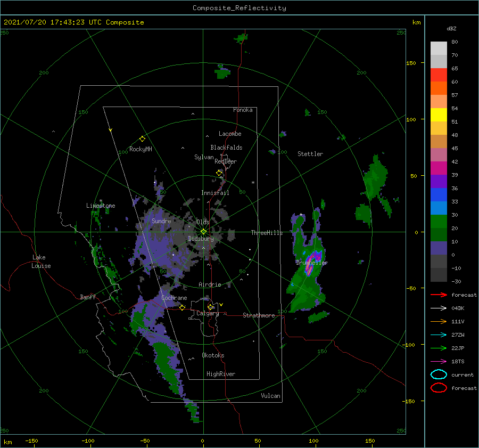This screenshot has height=448, width=479.
Task: Click the 10 dBZ purple color swatch
Action: (439, 248)
